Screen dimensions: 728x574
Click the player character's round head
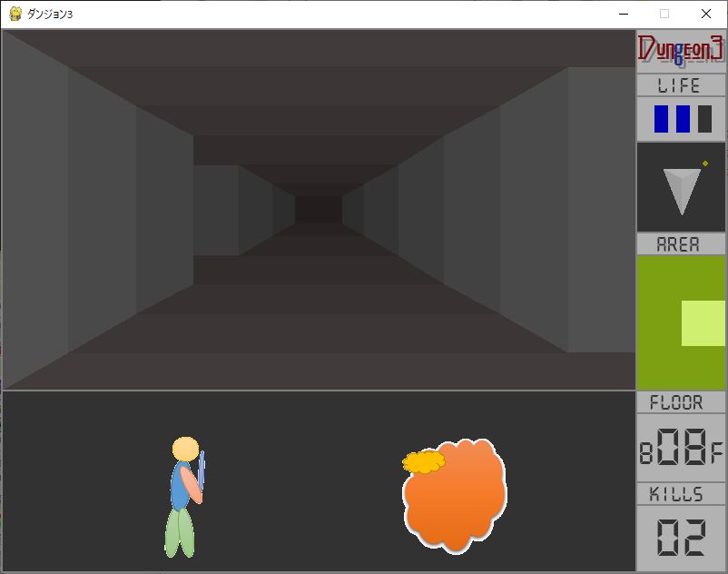coord(185,449)
